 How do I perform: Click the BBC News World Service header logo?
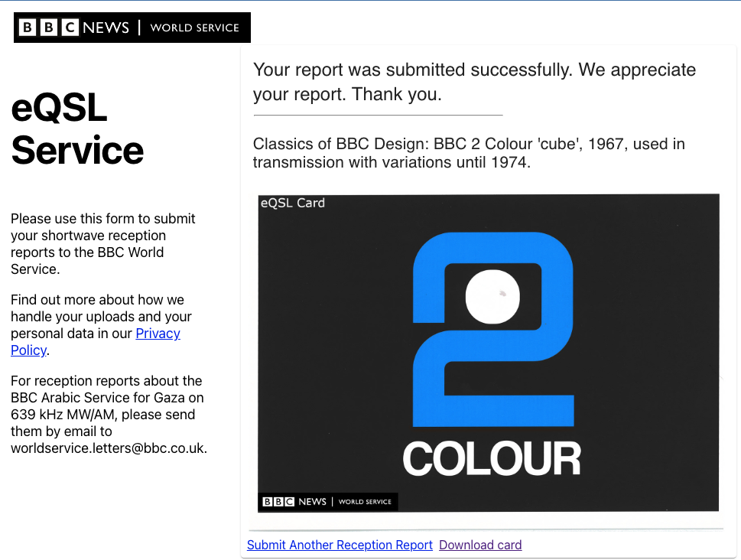pos(132,28)
